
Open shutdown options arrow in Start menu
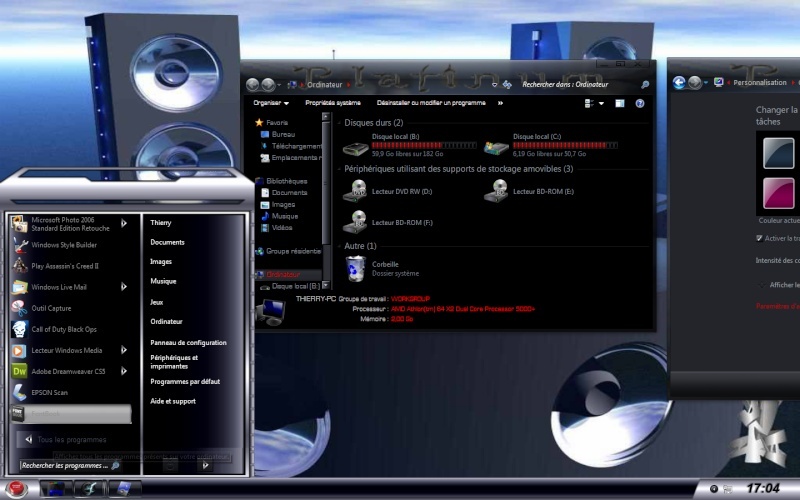click(x=206, y=465)
